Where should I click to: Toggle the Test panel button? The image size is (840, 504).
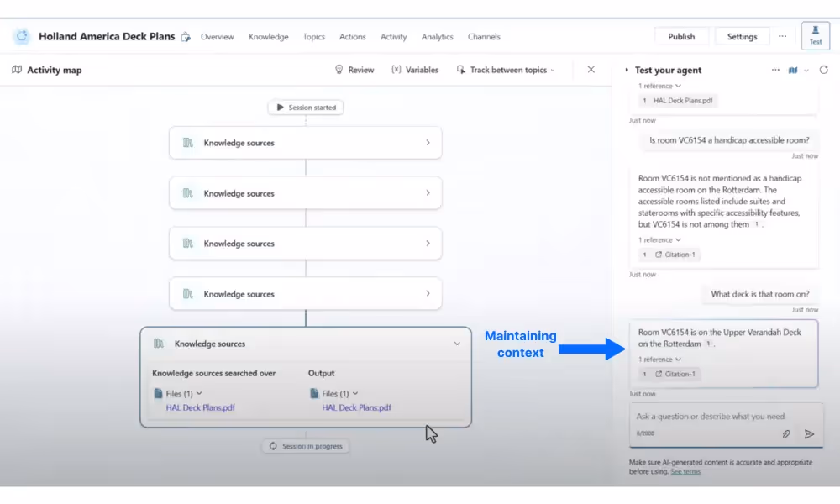tap(816, 35)
